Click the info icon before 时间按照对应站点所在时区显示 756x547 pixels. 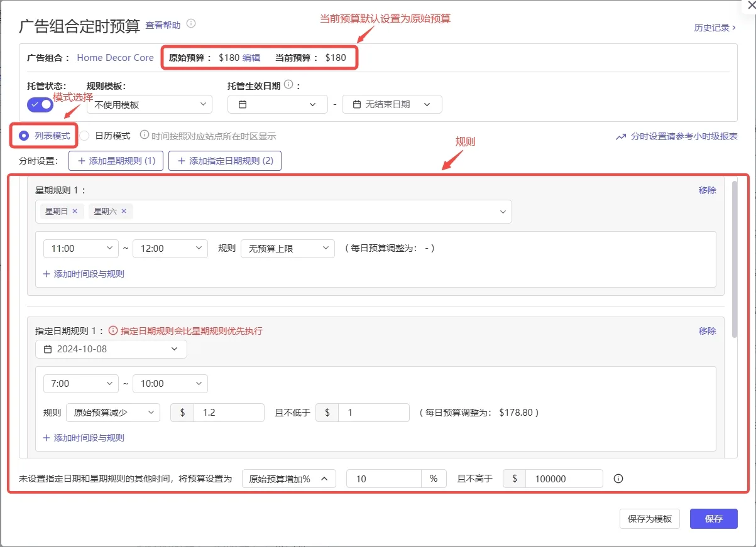(x=144, y=135)
